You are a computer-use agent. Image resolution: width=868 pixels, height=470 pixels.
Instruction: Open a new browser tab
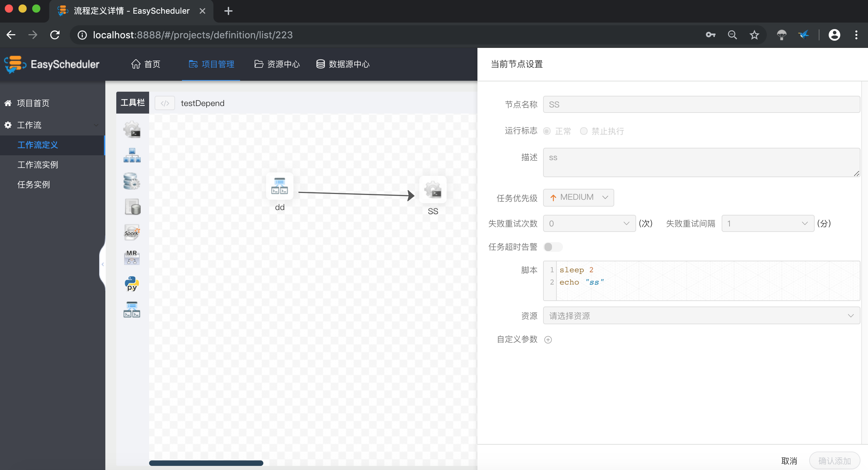228,11
